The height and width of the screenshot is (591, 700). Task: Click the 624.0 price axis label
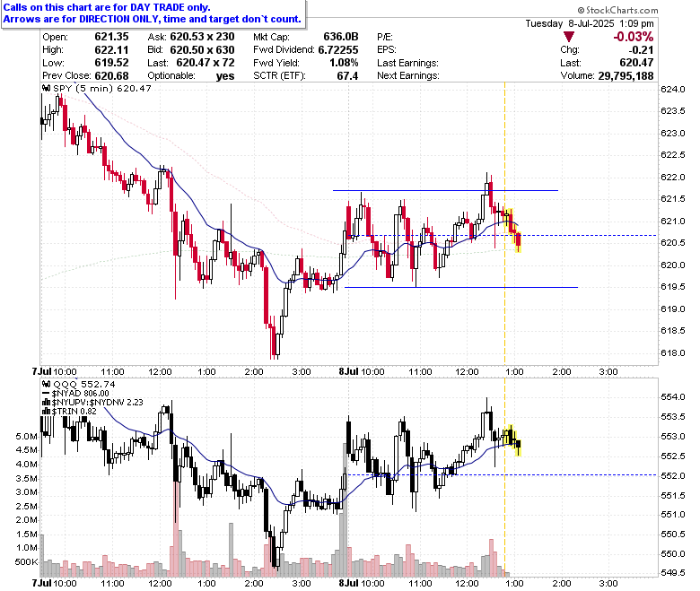click(x=673, y=89)
